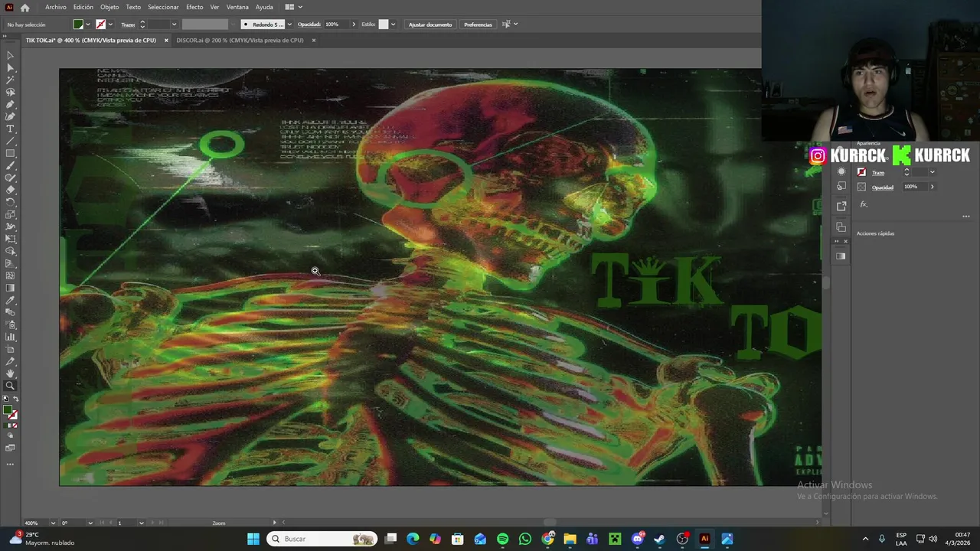This screenshot has height=551, width=980.
Task: Select the Zoom tool in toolbar
Action: (x=10, y=386)
